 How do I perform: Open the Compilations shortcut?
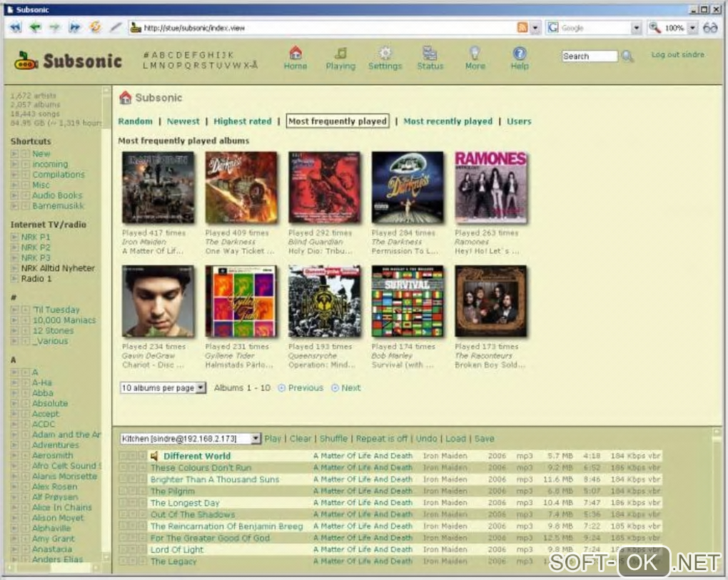pyautogui.click(x=59, y=175)
